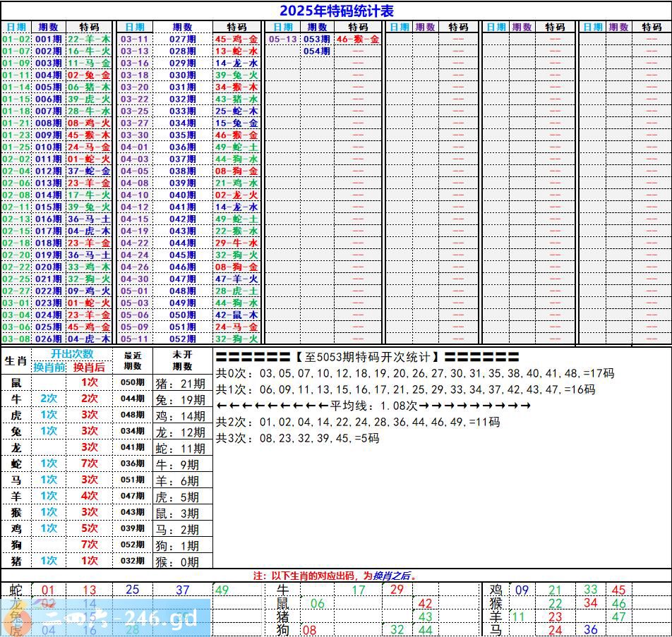Click the 猪: 21期 unopened entry
672x637 pixels.
tap(182, 384)
